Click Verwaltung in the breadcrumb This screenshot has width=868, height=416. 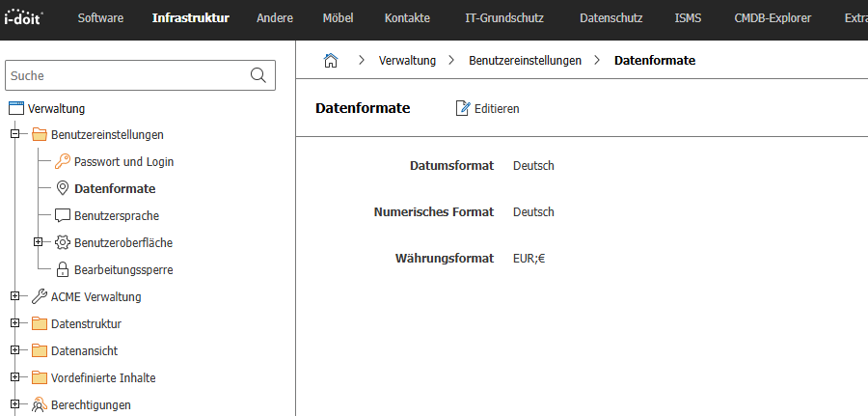point(408,60)
